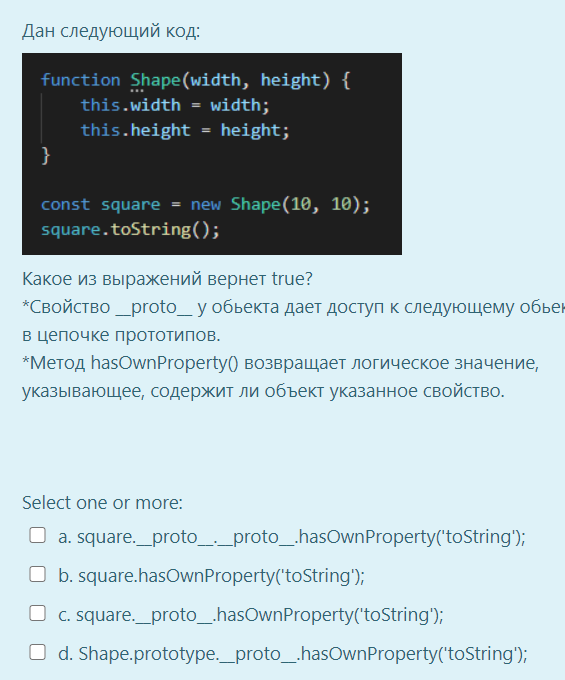
Task: Click 'square.toString();' line in code
Action: click(131, 229)
